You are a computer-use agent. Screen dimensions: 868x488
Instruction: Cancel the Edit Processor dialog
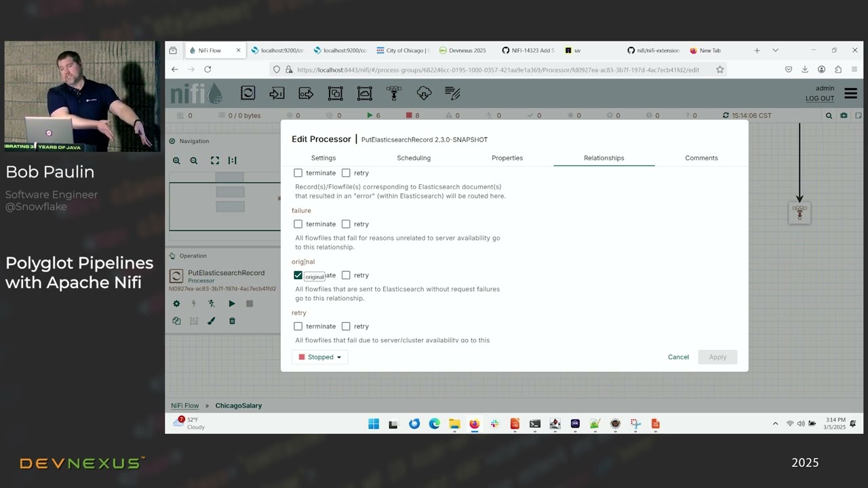pos(678,357)
